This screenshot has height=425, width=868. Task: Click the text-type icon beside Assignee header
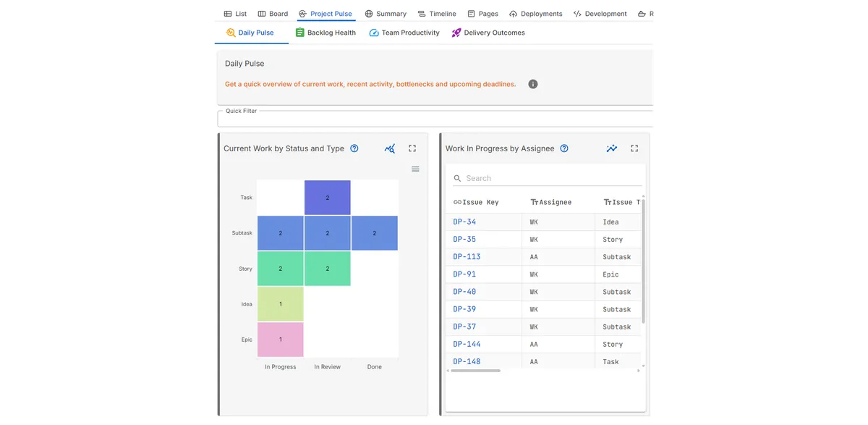click(535, 203)
